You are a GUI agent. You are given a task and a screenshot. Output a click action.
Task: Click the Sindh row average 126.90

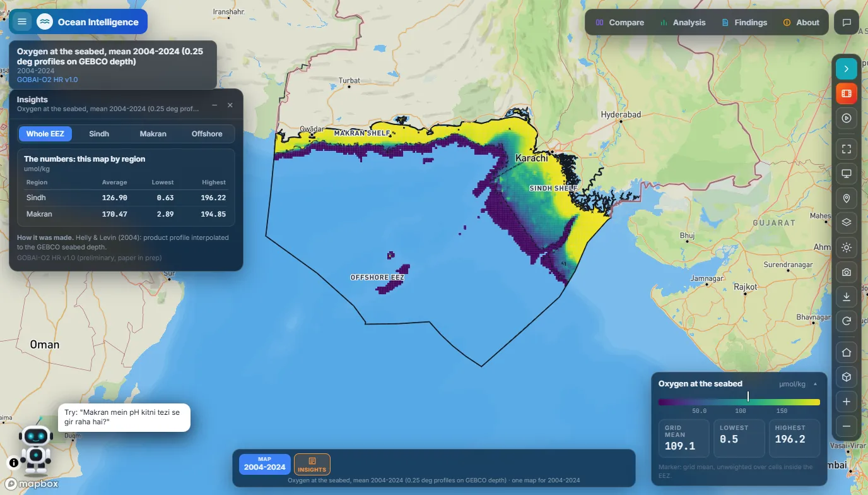(x=115, y=198)
